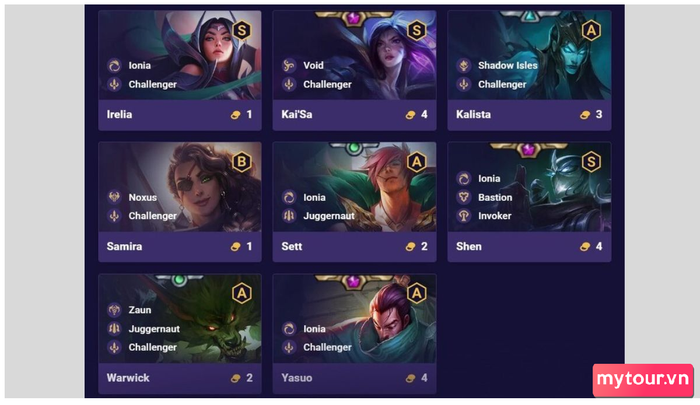Screen dimensions: 700x405
Task: Click the Juggernaut trait icon on Sett's card
Action: coord(289,216)
